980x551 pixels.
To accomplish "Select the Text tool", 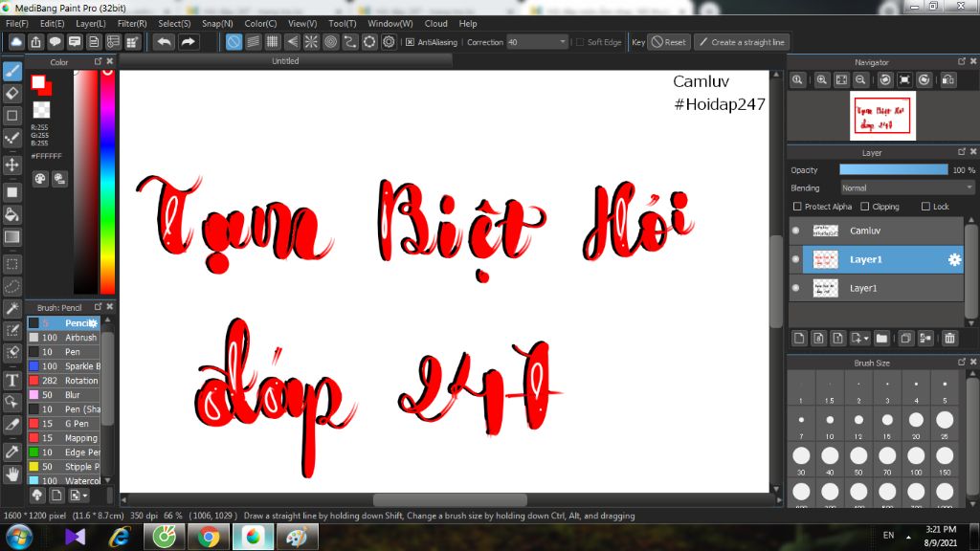I will (11, 380).
